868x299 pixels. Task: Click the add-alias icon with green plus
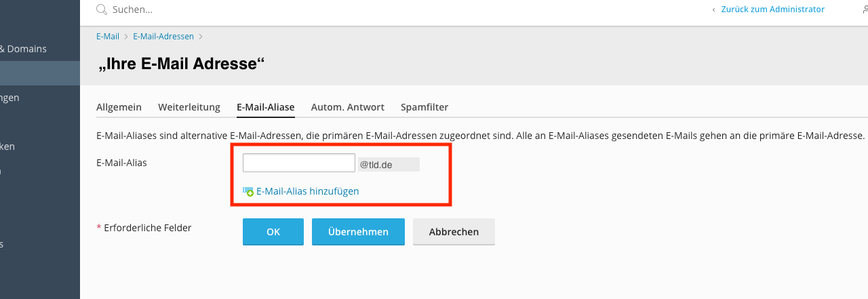pyautogui.click(x=248, y=192)
